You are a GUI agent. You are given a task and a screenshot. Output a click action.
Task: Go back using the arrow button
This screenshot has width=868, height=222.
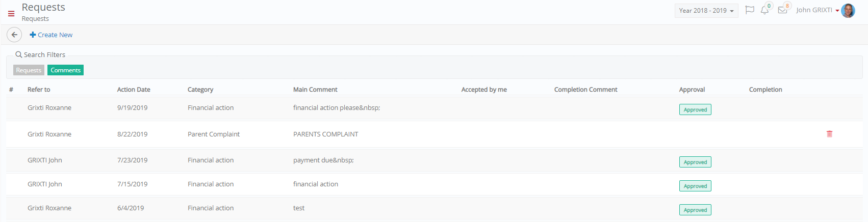[14, 35]
